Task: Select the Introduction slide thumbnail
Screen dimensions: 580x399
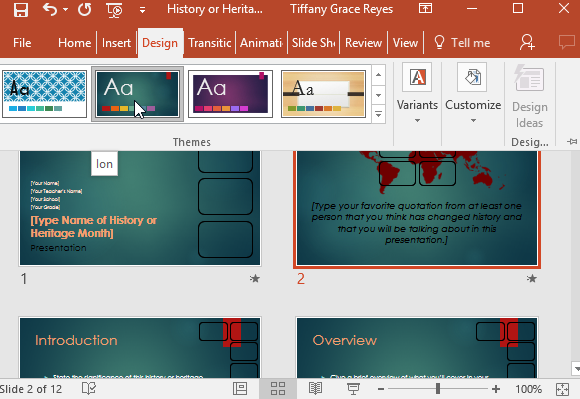Action: coord(140,348)
